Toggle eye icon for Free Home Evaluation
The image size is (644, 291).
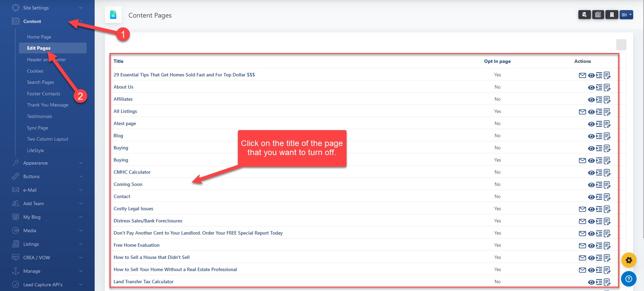coord(591,246)
